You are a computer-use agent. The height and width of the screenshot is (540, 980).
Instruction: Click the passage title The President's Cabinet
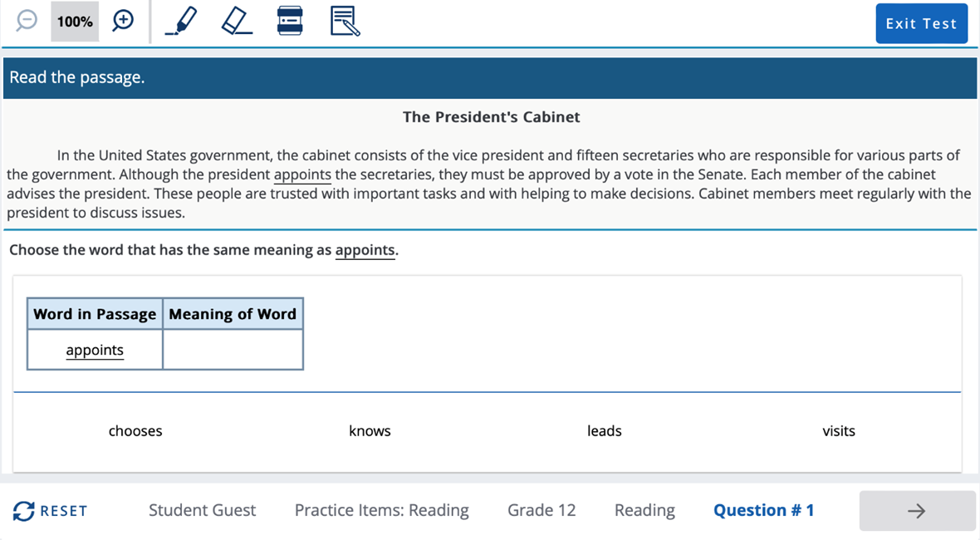[491, 117]
